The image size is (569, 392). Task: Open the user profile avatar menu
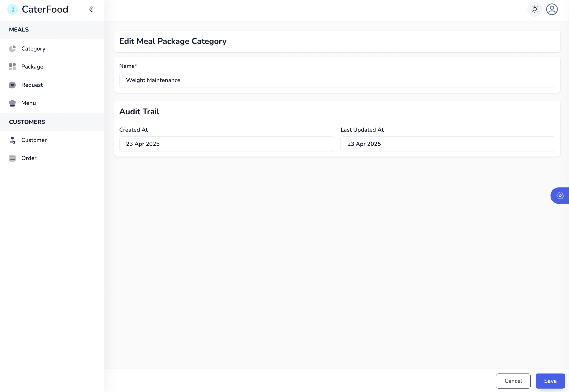pos(552,9)
